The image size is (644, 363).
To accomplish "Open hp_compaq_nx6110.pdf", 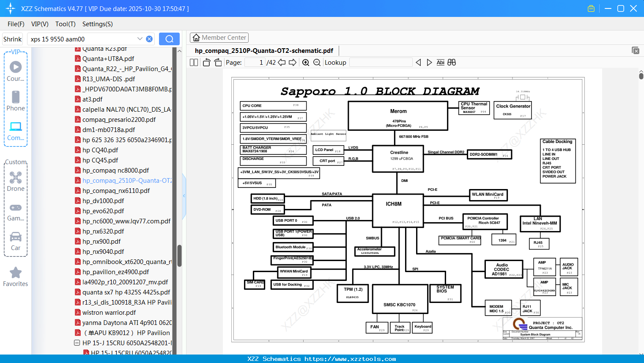I will 116,191.
